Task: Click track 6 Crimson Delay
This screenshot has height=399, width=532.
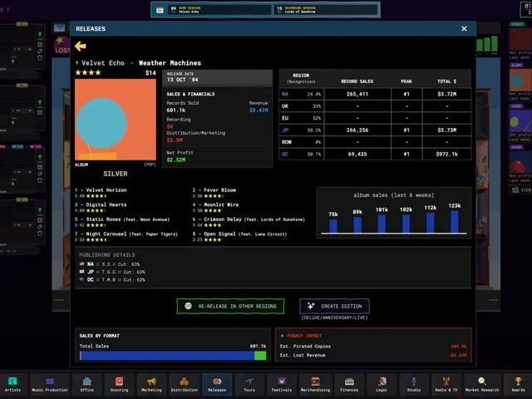Action: point(249,222)
